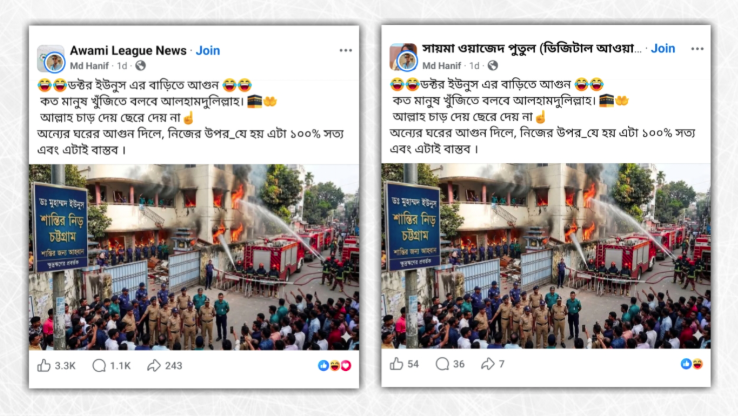Join the সায়মা ওয়াজেদ পুতুল group
Viewport: 738px width, 416px height.
tap(663, 48)
